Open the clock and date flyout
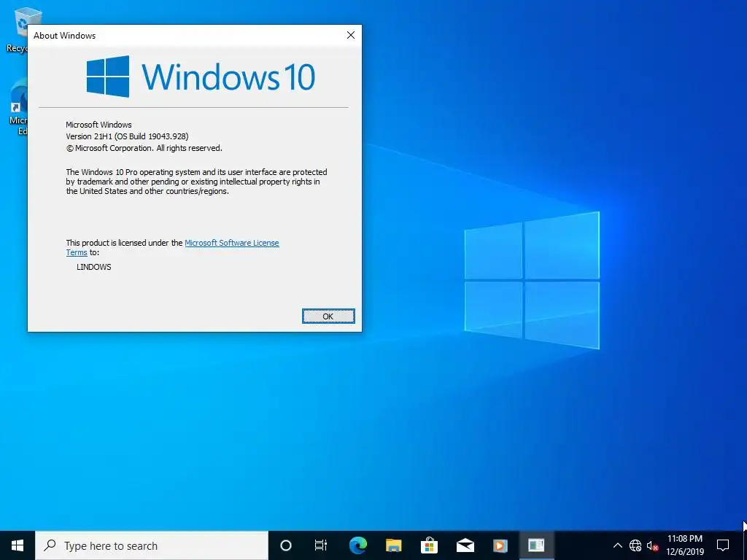747x560 pixels. [x=684, y=545]
